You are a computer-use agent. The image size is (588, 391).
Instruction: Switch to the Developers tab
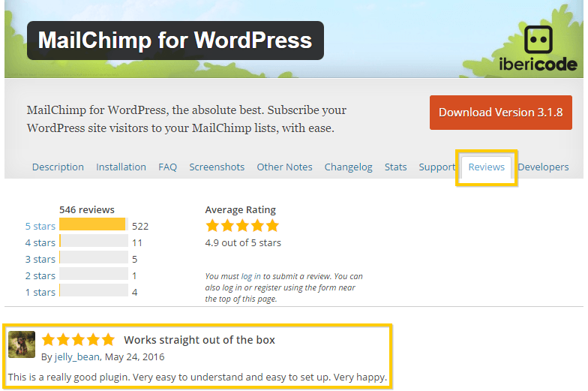[543, 167]
